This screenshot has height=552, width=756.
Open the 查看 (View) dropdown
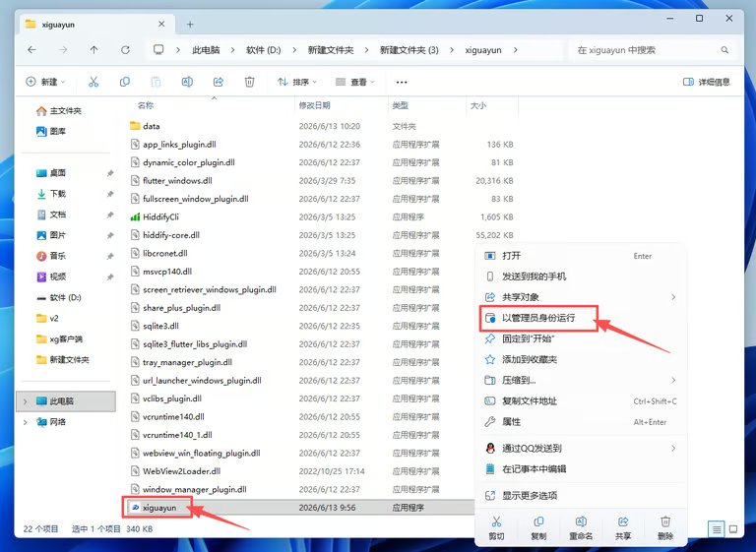click(x=354, y=82)
